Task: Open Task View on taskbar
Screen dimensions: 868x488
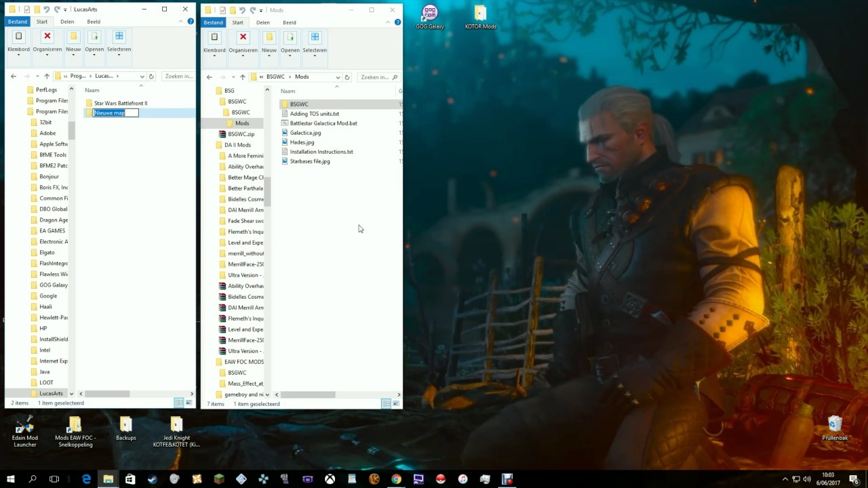Action: coord(54,479)
